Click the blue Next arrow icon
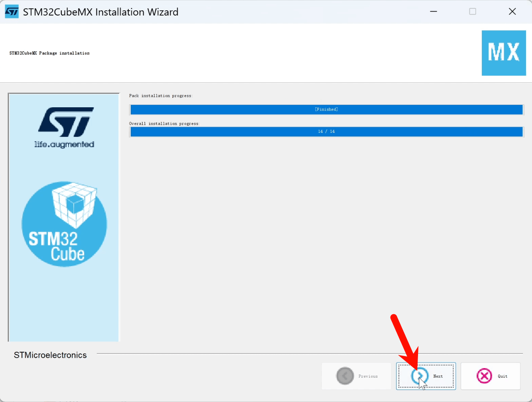Viewport: 532px width, 402px height. [419, 376]
